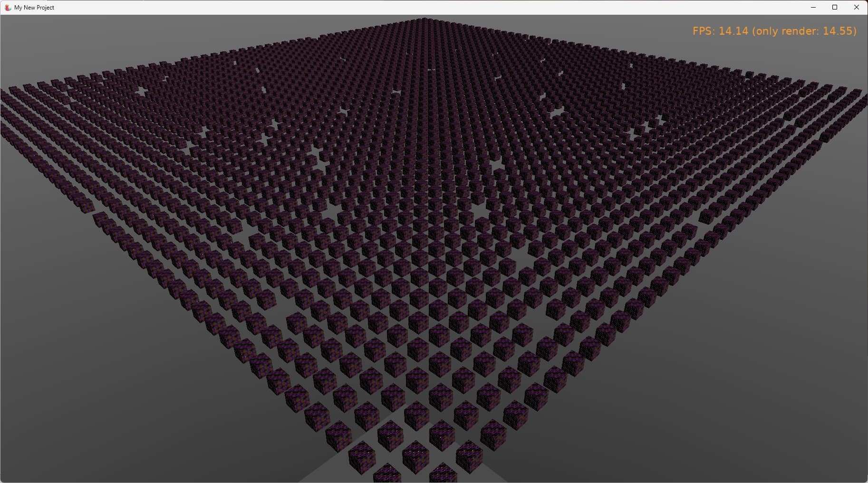Click the "My New Project" window title

(x=34, y=8)
